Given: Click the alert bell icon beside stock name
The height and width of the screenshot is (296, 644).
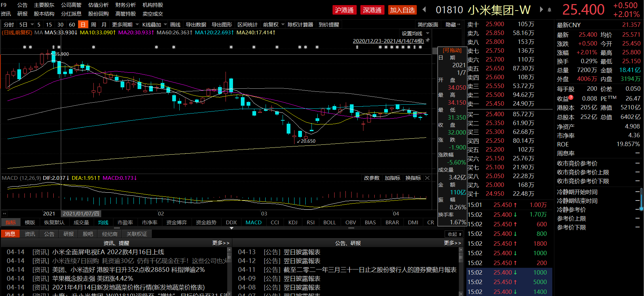Looking at the screenshot, I should (x=550, y=10).
